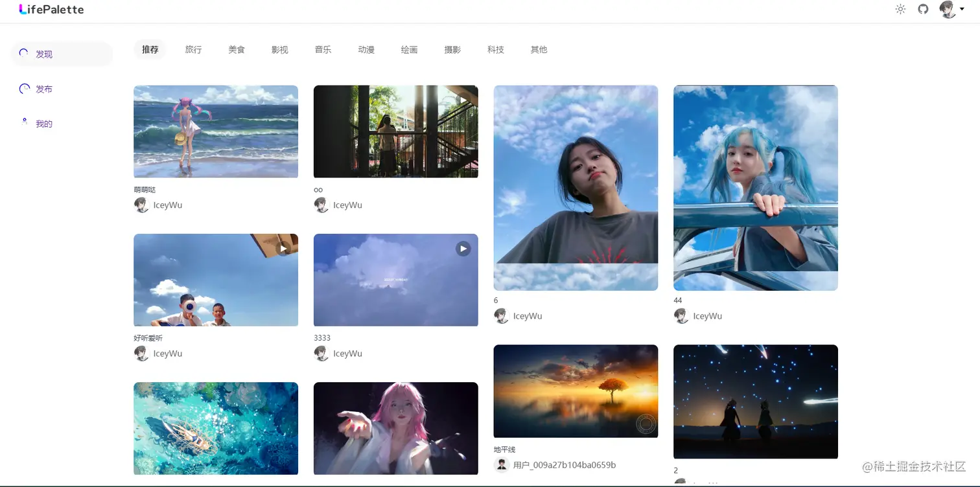Click the 3333 post title
The width and height of the screenshot is (980, 487).
click(x=322, y=338)
